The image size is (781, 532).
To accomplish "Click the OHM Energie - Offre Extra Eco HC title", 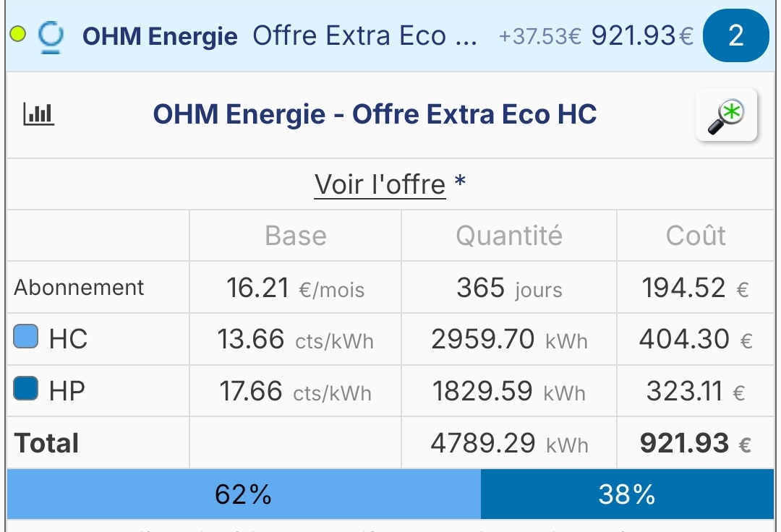I will pyautogui.click(x=375, y=114).
